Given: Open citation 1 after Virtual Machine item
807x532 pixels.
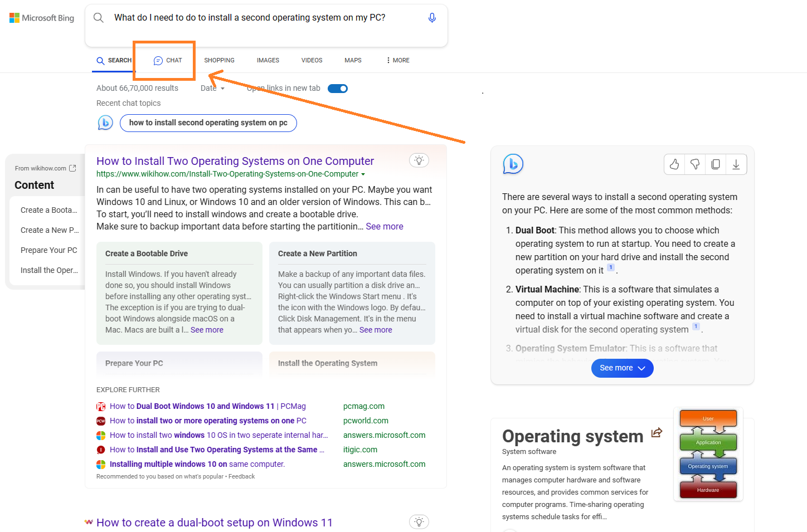Looking at the screenshot, I should 696,326.
